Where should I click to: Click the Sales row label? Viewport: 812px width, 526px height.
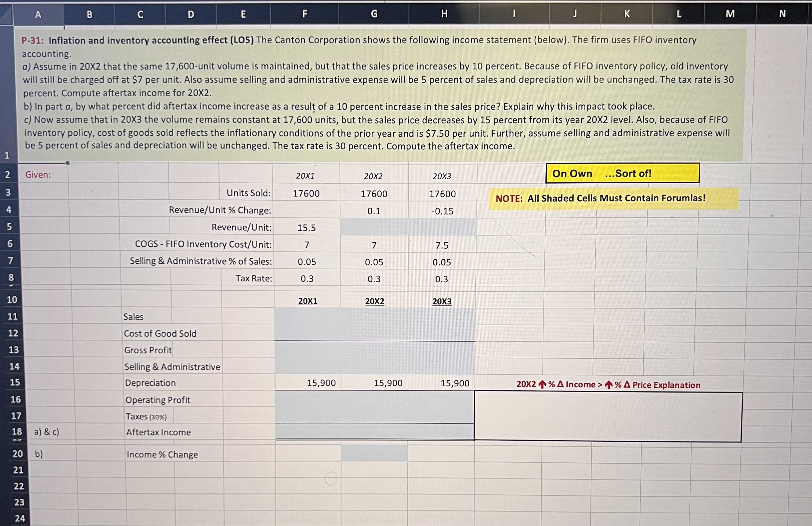(133, 317)
